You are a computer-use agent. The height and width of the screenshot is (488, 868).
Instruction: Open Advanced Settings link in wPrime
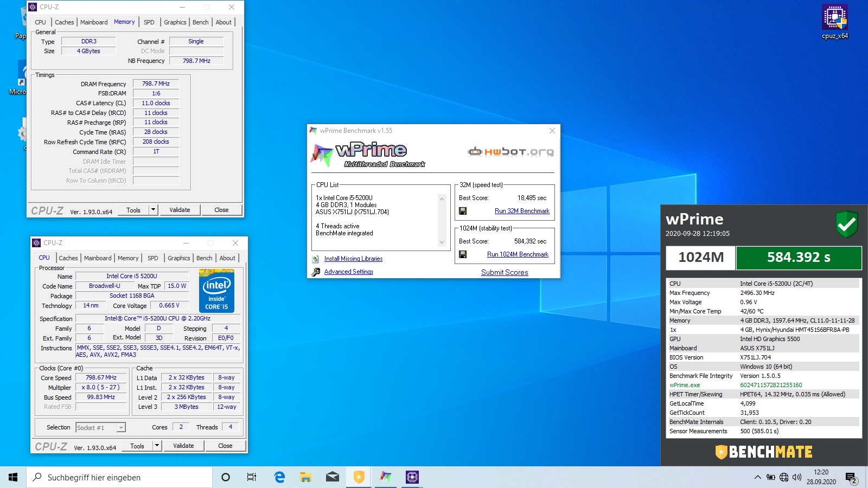349,272
